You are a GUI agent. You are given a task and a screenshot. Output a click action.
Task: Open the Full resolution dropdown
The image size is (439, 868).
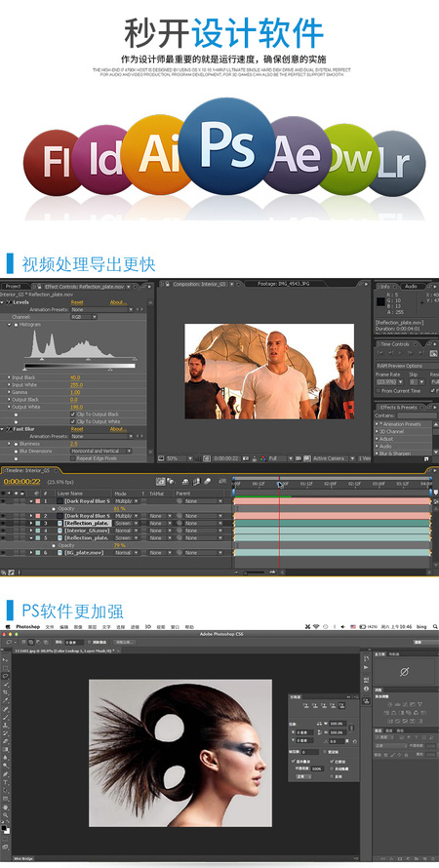pyautogui.click(x=281, y=458)
